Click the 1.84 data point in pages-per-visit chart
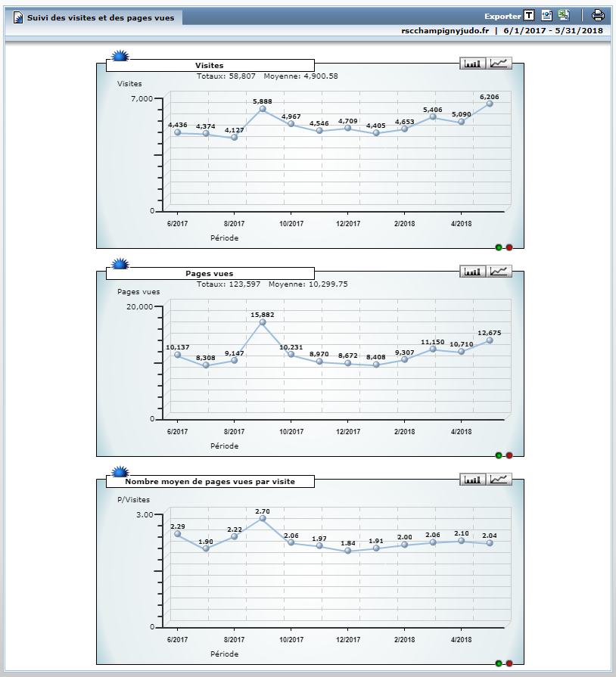 348,551
